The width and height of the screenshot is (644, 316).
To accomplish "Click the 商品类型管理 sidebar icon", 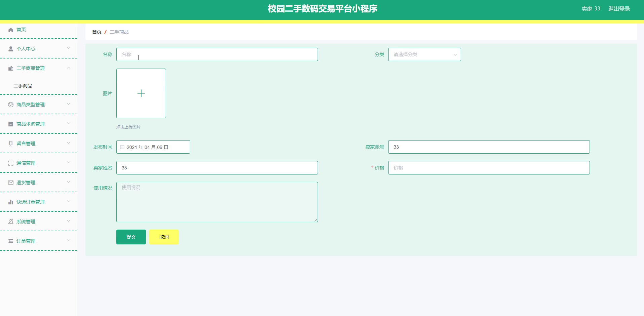I will pos(11,105).
